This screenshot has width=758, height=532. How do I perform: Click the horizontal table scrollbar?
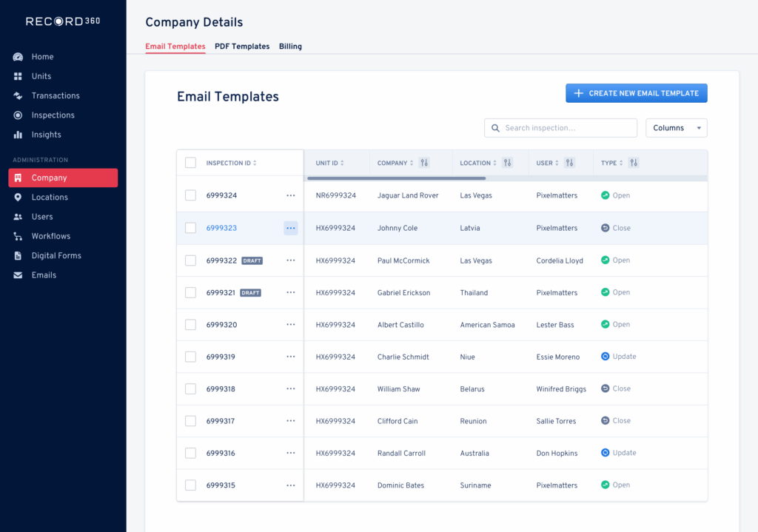[397, 178]
